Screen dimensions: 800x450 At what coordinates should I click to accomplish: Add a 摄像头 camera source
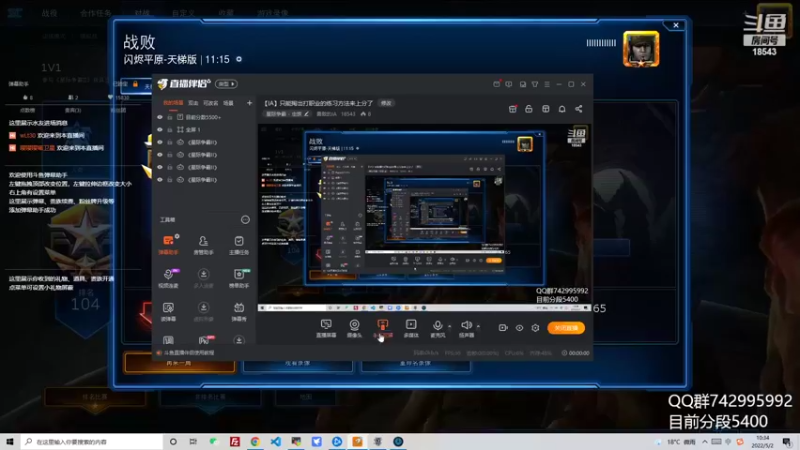coord(354,328)
